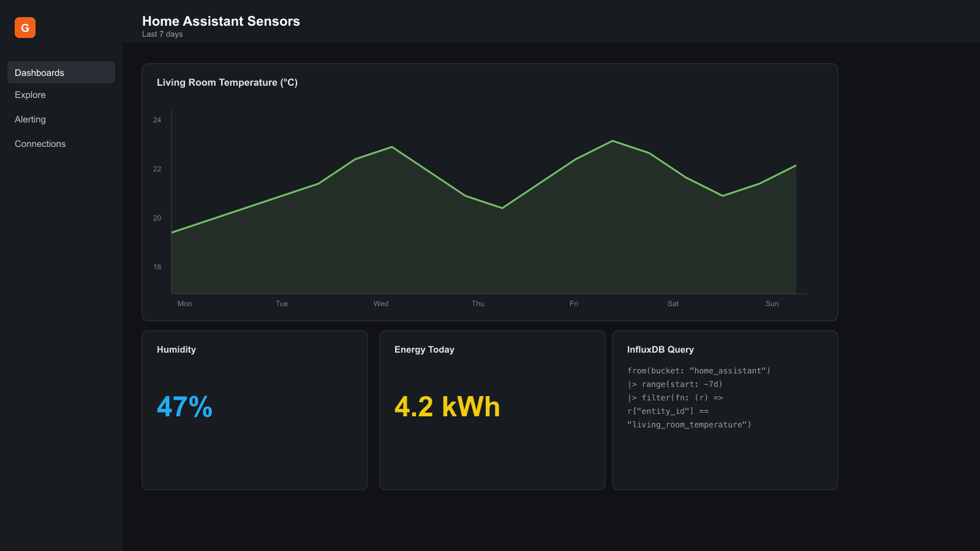This screenshot has width=980, height=551.
Task: Go to Explore in sidebar
Action: click(30, 95)
